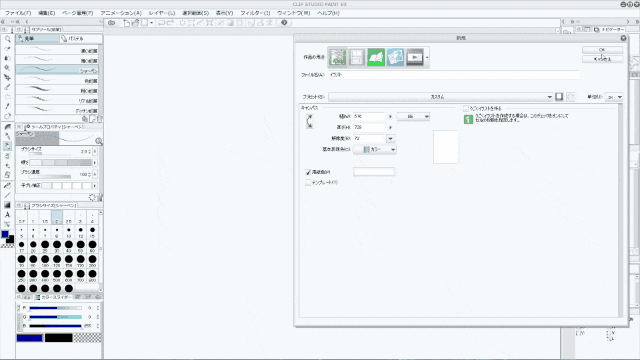Click the CLIP STUDIO launcher icon in toolbar
This screenshot has width=640, height=360.
[111, 23]
